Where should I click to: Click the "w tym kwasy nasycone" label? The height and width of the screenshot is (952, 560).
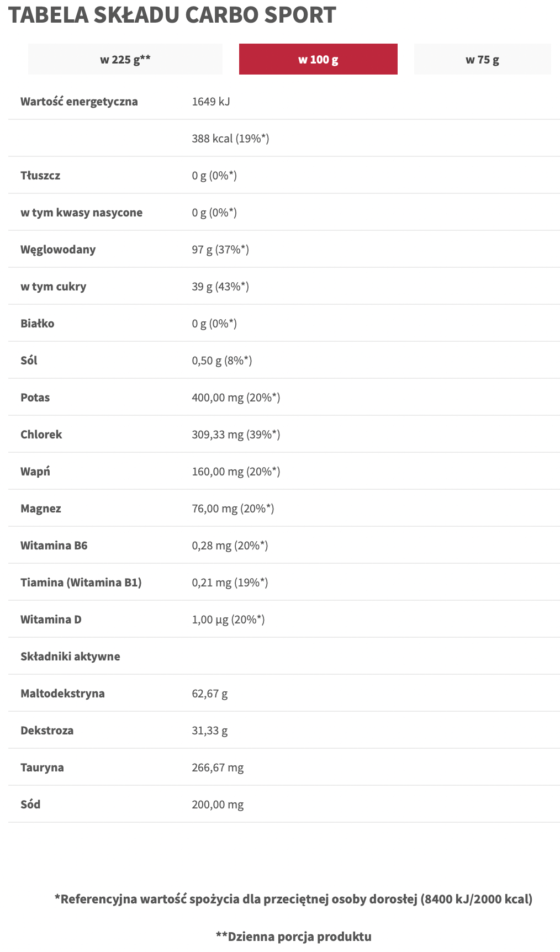click(x=81, y=213)
